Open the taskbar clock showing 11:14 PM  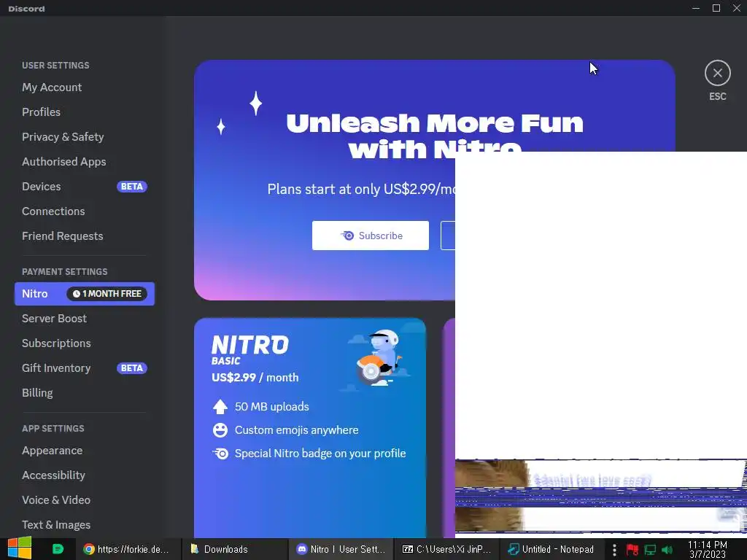708,549
